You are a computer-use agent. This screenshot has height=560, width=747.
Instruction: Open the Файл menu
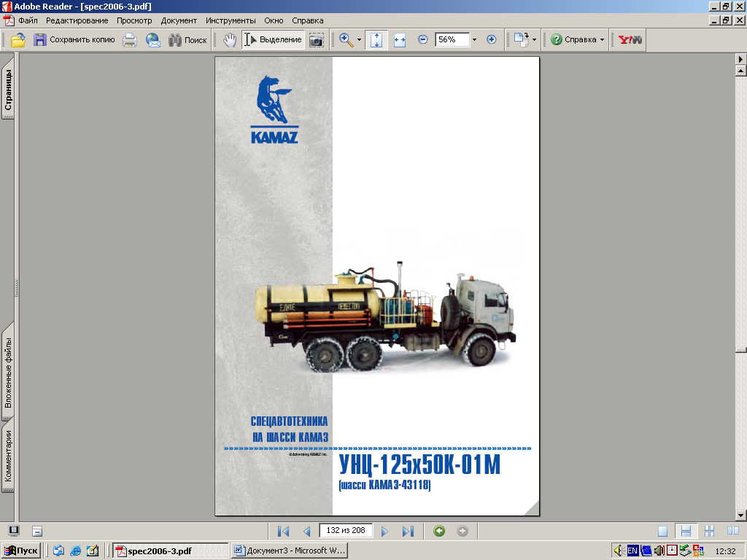pyautogui.click(x=28, y=20)
